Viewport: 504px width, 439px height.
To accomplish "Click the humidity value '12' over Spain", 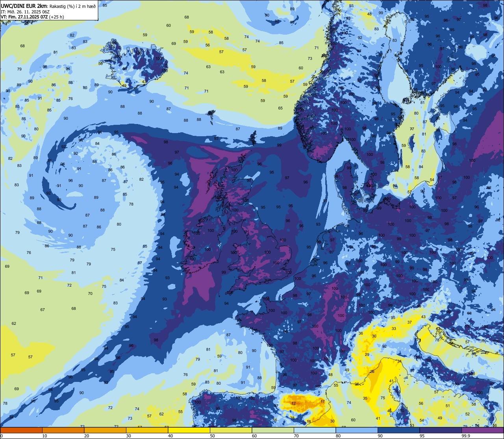I will [294, 404].
